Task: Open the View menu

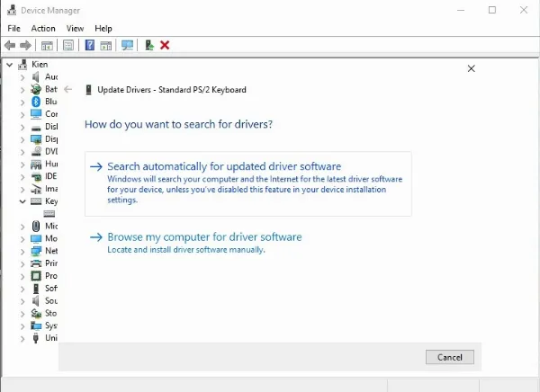Action: [x=75, y=28]
